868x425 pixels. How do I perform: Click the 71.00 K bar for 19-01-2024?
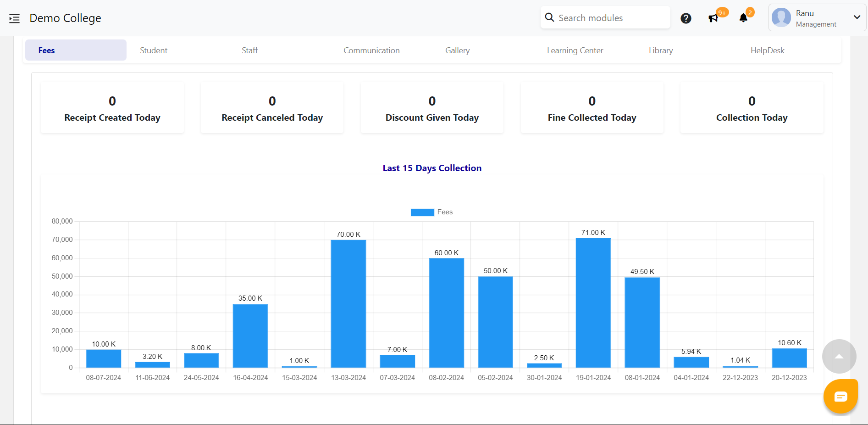coord(593,302)
